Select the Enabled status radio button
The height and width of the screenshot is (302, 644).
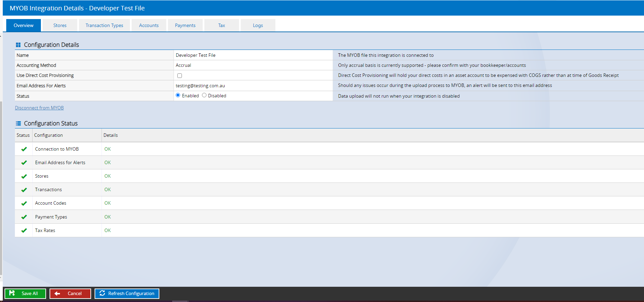pyautogui.click(x=178, y=95)
